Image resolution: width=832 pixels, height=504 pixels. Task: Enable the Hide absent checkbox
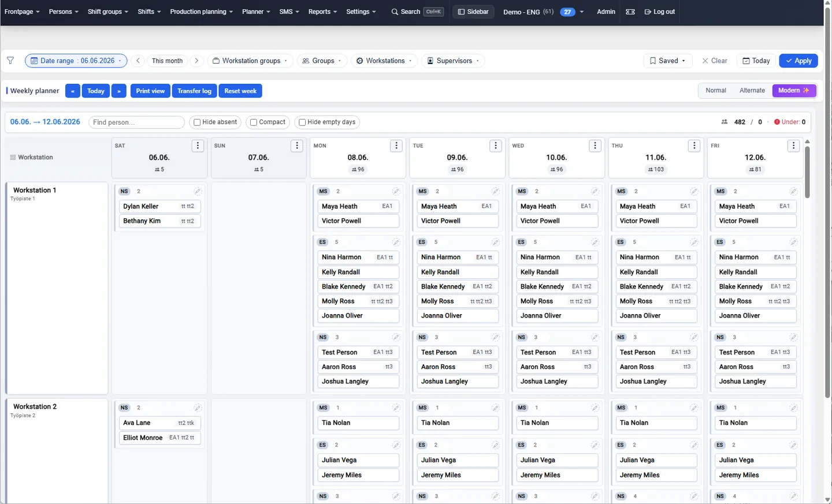point(197,122)
